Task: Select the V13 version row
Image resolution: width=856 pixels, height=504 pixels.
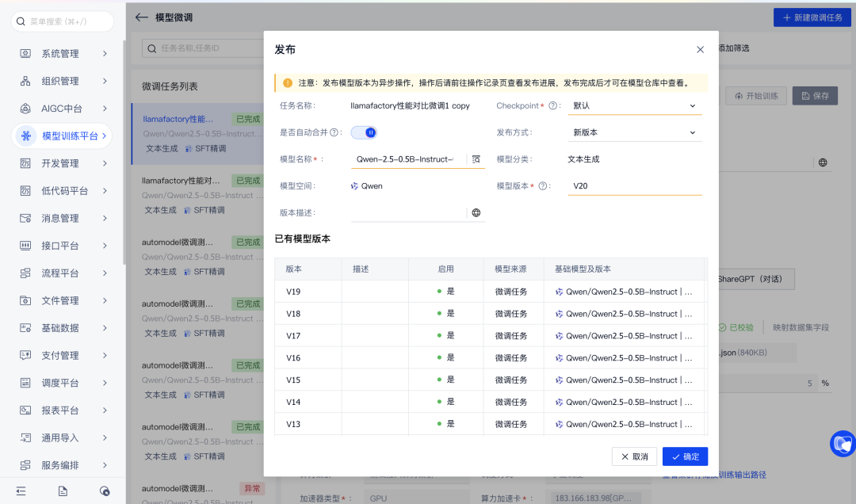Action: tap(490, 424)
